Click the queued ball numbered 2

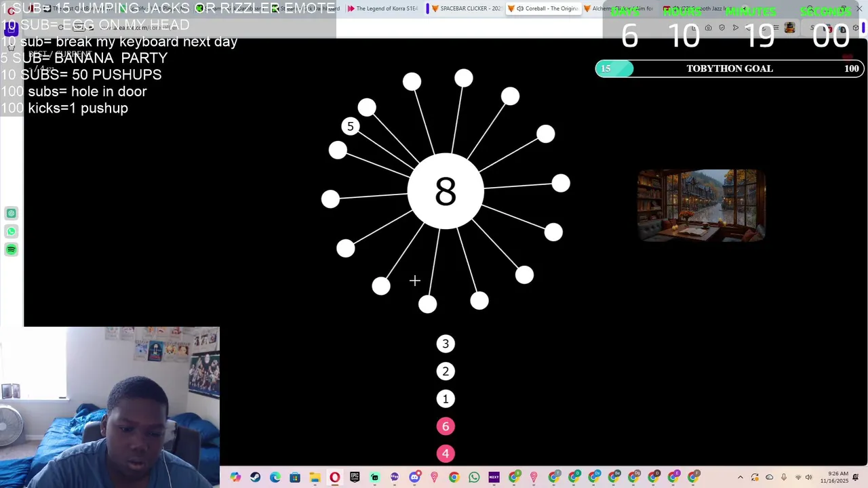click(446, 371)
